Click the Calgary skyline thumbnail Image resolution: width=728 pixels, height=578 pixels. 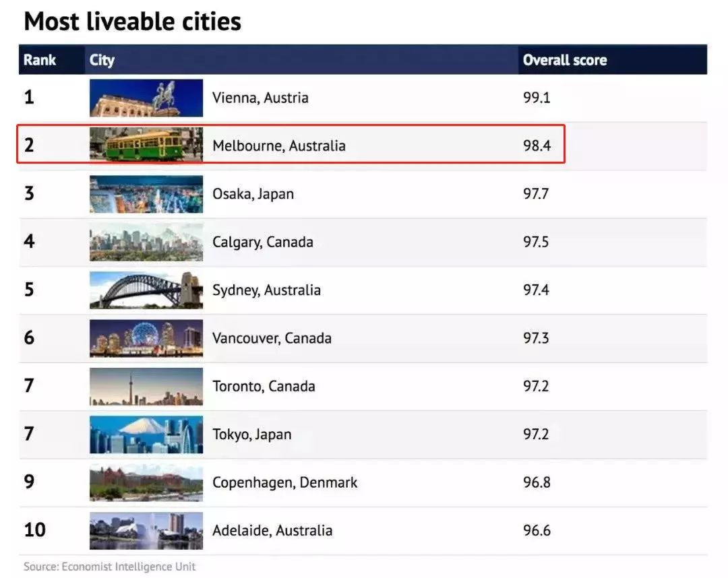point(146,242)
